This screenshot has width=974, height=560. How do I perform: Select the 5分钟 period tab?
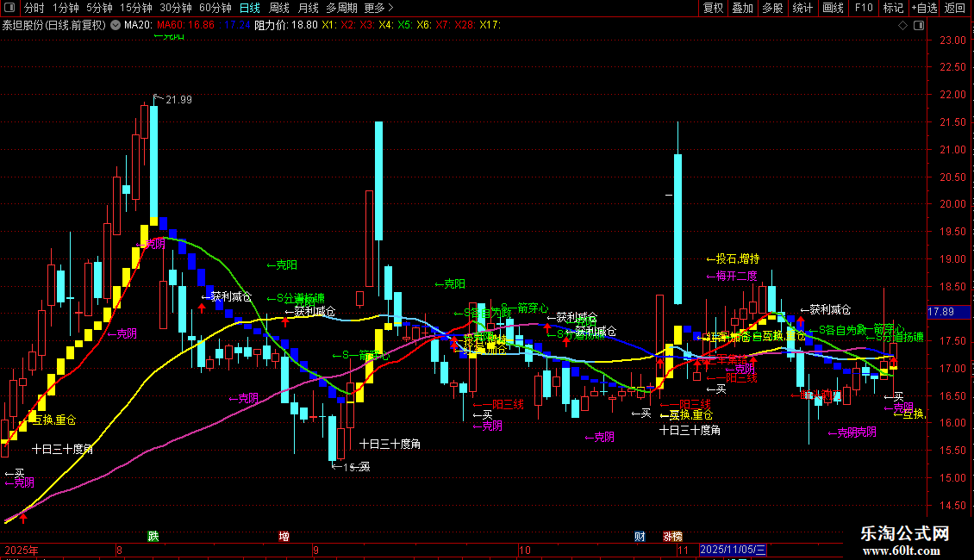click(99, 8)
